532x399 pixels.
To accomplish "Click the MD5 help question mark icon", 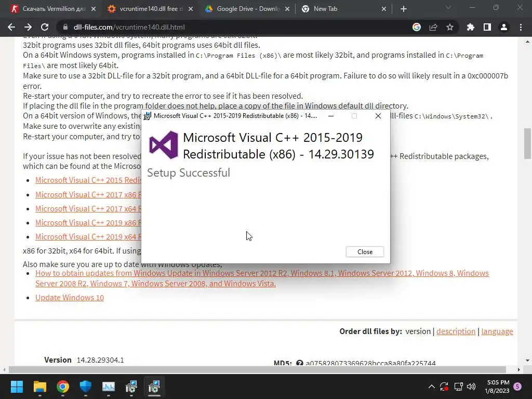I will (x=299, y=363).
